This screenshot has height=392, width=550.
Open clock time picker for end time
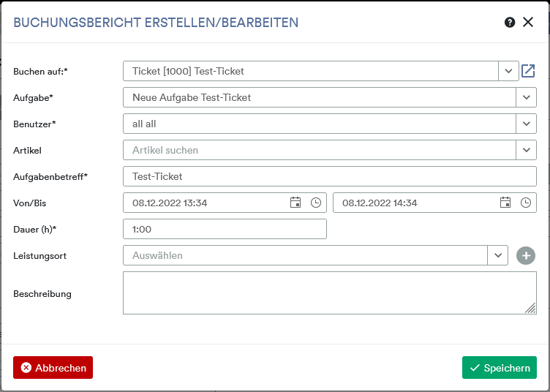[x=525, y=203]
